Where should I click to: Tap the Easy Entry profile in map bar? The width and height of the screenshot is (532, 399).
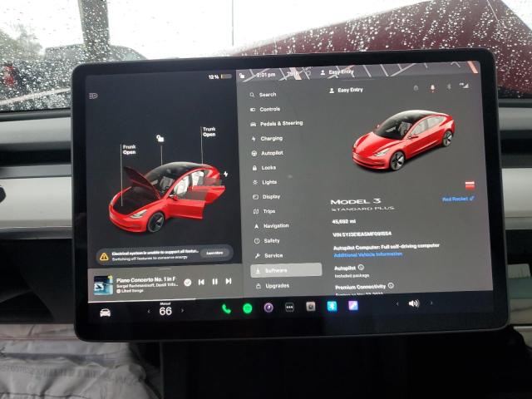coord(337,72)
